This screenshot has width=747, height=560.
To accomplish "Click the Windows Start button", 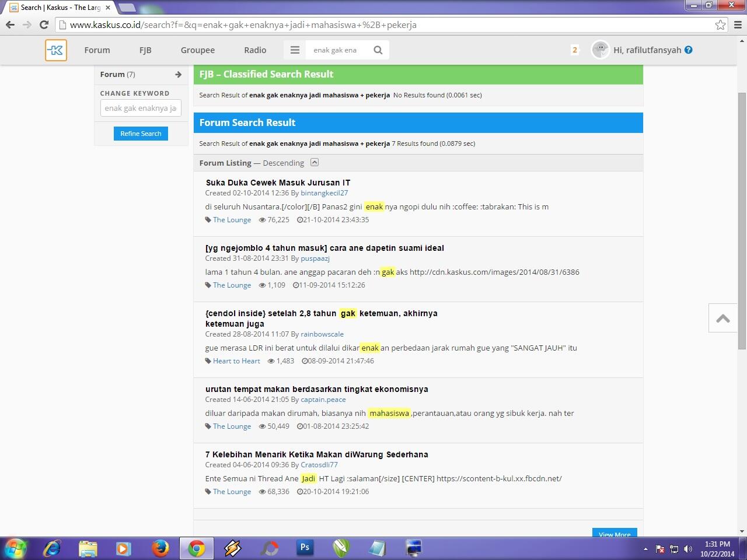I will pos(16,548).
